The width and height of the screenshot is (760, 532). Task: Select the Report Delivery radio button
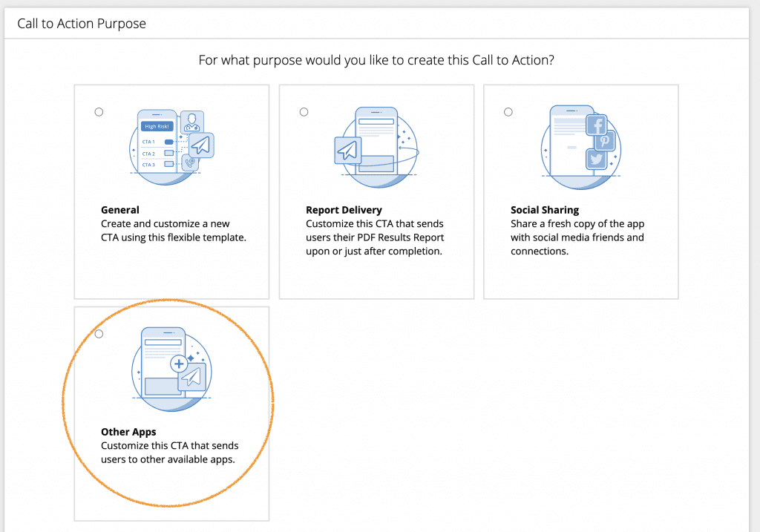point(304,112)
